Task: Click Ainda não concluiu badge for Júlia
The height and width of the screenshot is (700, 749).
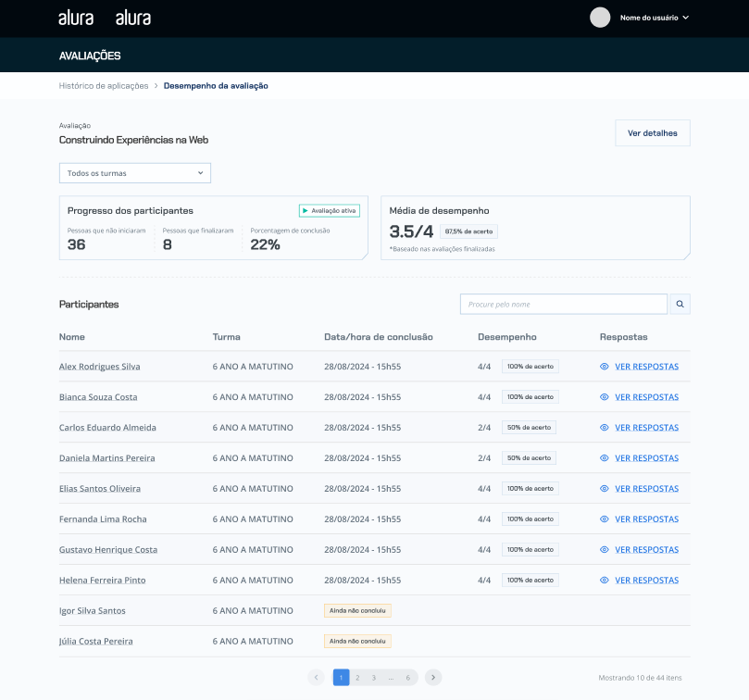Action: pyautogui.click(x=357, y=642)
